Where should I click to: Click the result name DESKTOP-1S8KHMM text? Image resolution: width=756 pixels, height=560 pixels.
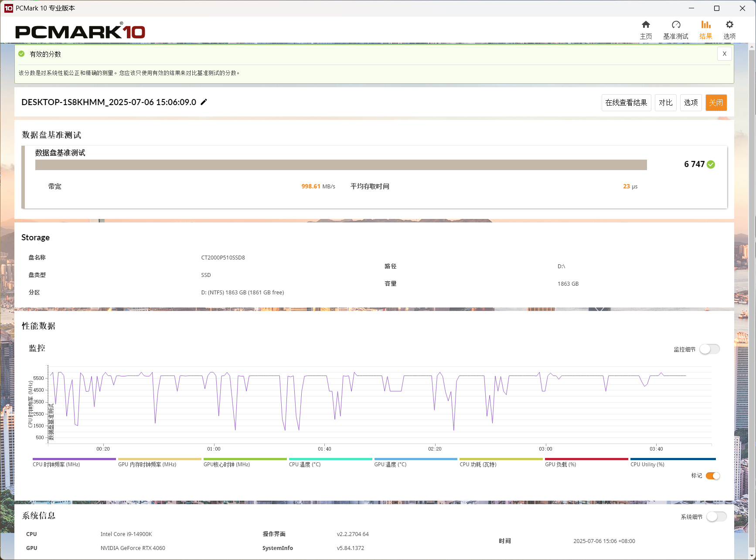point(109,102)
